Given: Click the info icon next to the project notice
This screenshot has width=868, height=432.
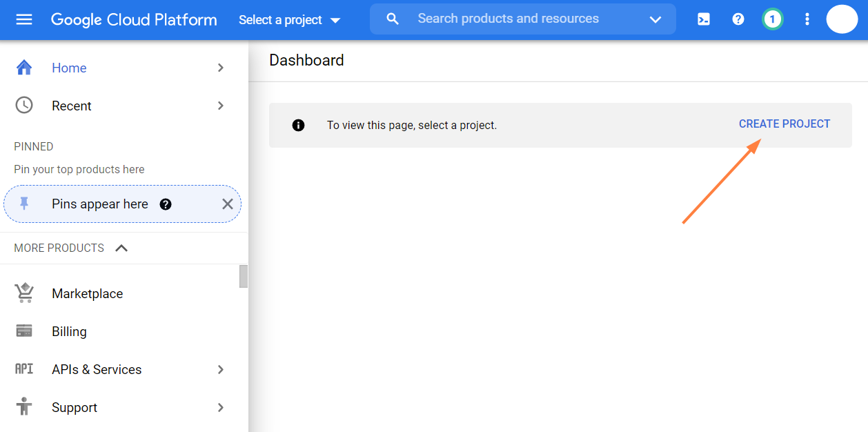Looking at the screenshot, I should [298, 125].
